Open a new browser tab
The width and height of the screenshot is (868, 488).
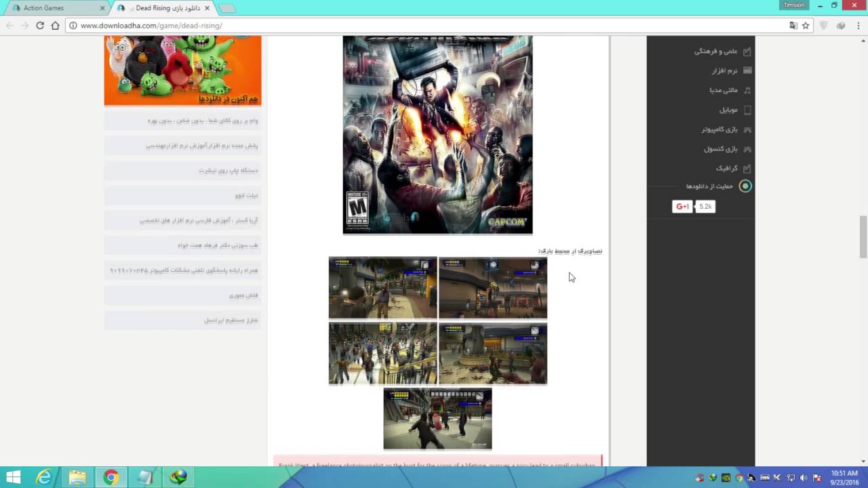[227, 8]
